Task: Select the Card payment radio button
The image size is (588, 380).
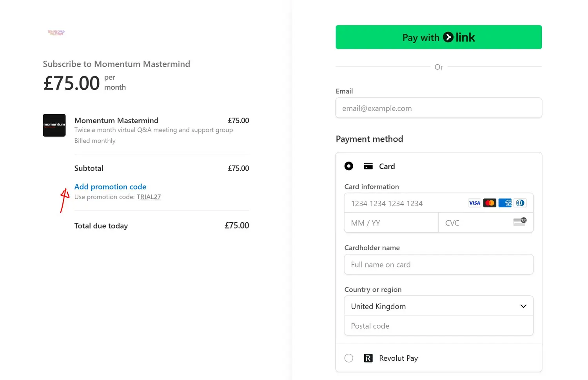Action: 348,166
